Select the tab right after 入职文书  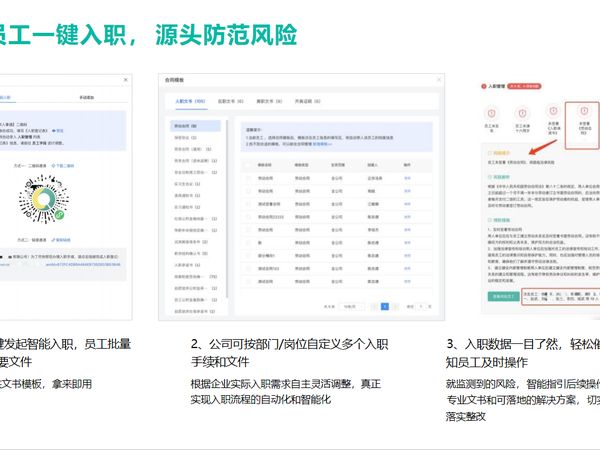click(x=230, y=101)
